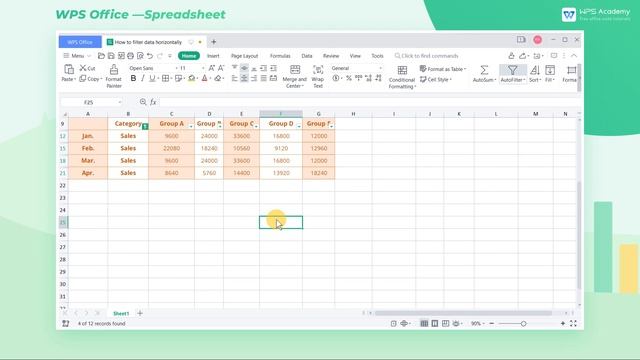
Task: Clear cell formatting with the eraser icon
Action: point(218,78)
